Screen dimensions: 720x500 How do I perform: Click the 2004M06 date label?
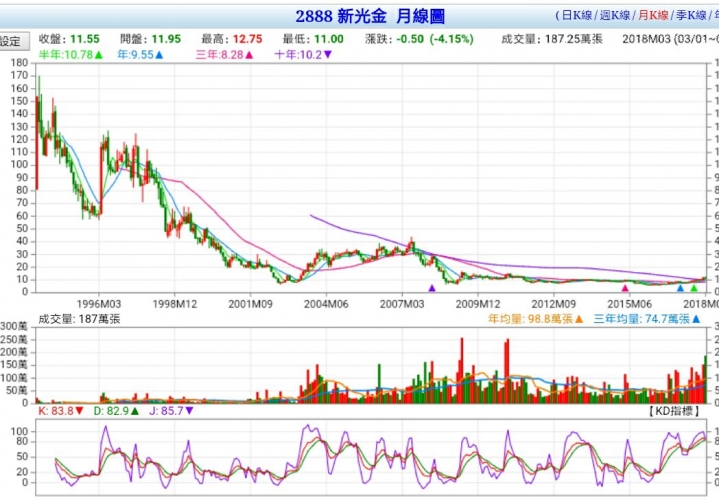(326, 304)
